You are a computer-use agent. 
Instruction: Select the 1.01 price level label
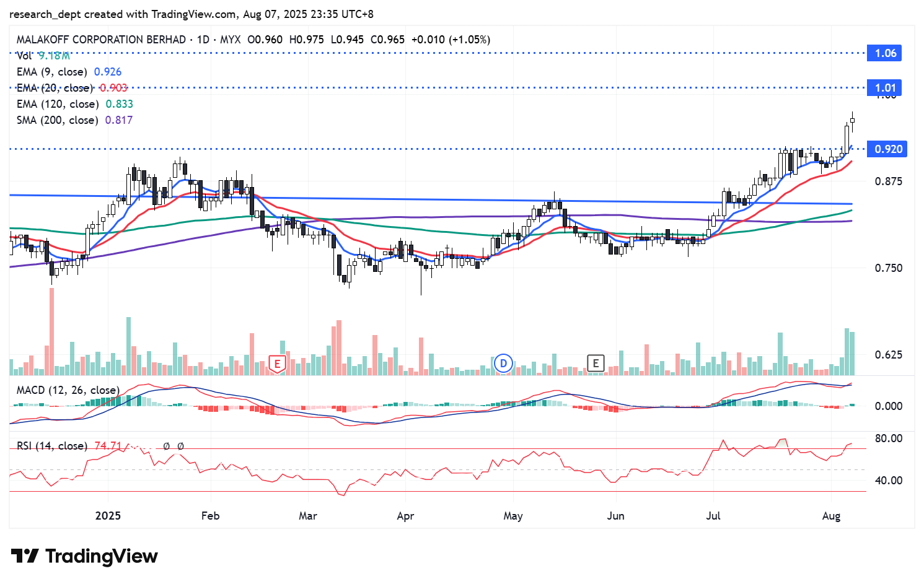coord(886,88)
